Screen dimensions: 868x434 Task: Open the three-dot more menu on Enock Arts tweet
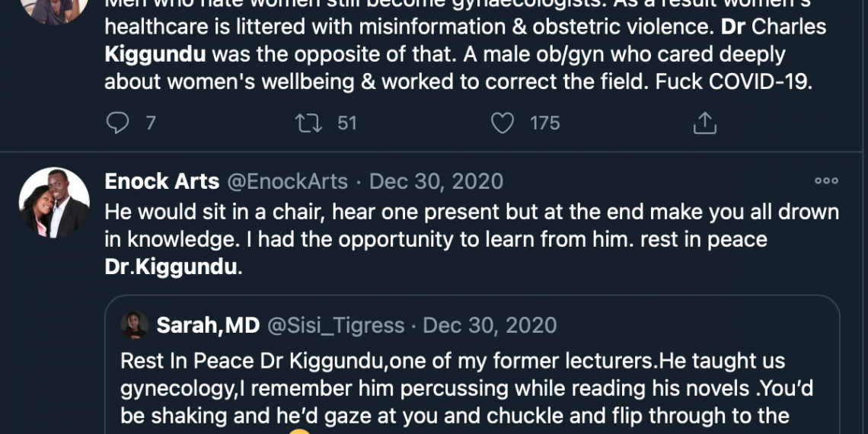(x=826, y=181)
